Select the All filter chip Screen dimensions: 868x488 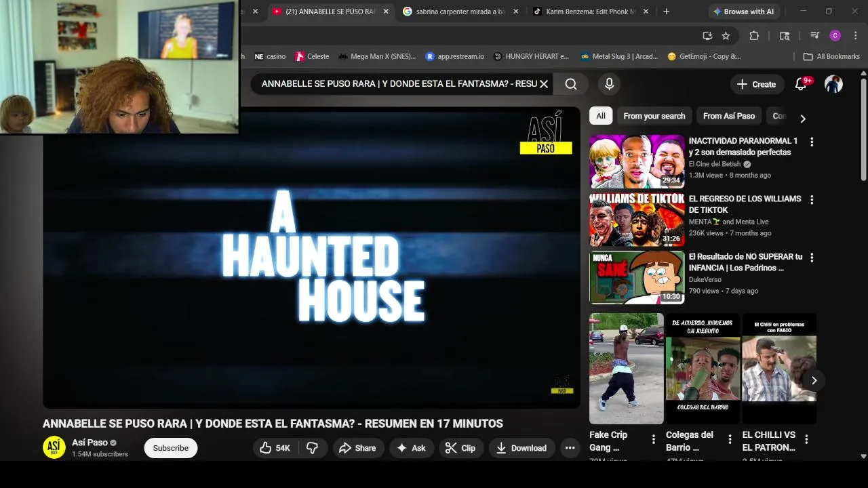click(x=601, y=116)
